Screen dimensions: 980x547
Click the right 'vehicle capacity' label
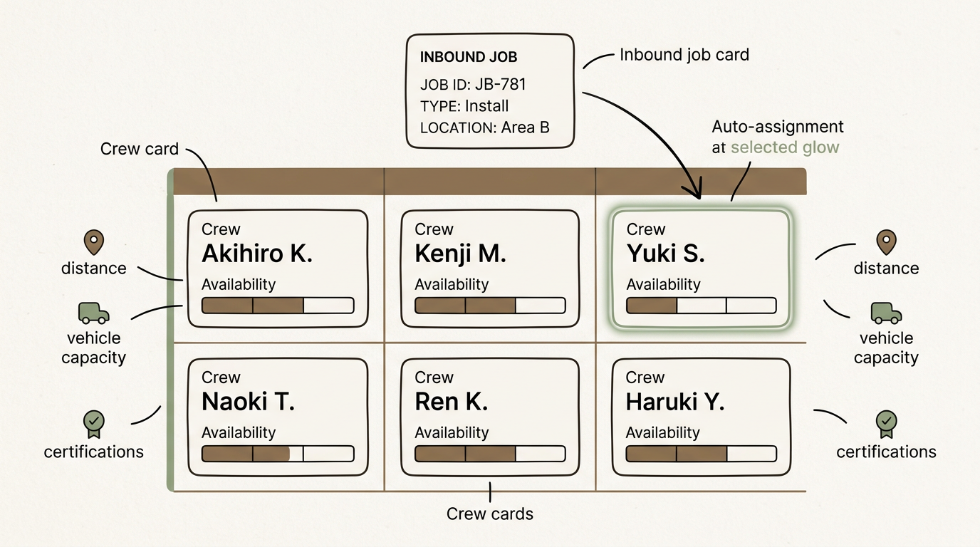click(x=886, y=348)
